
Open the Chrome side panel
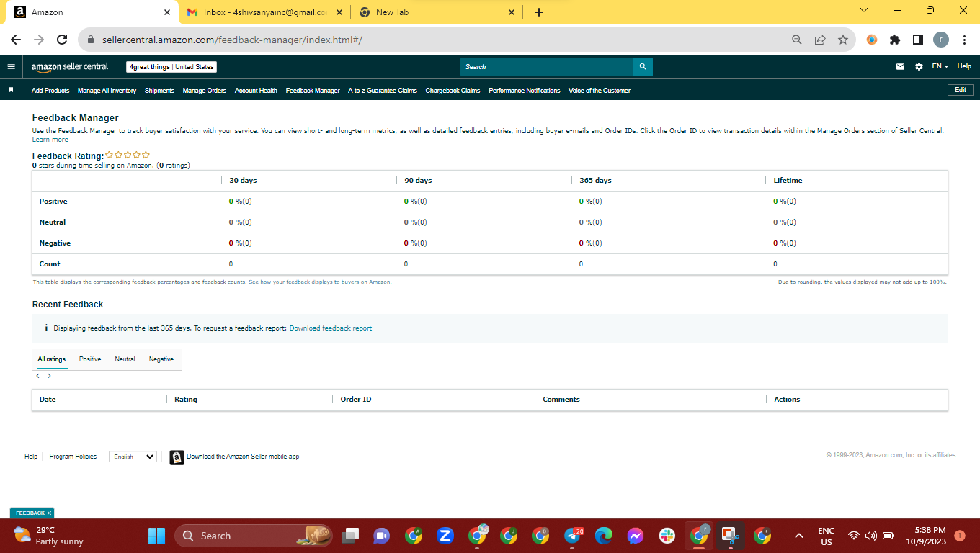(918, 40)
